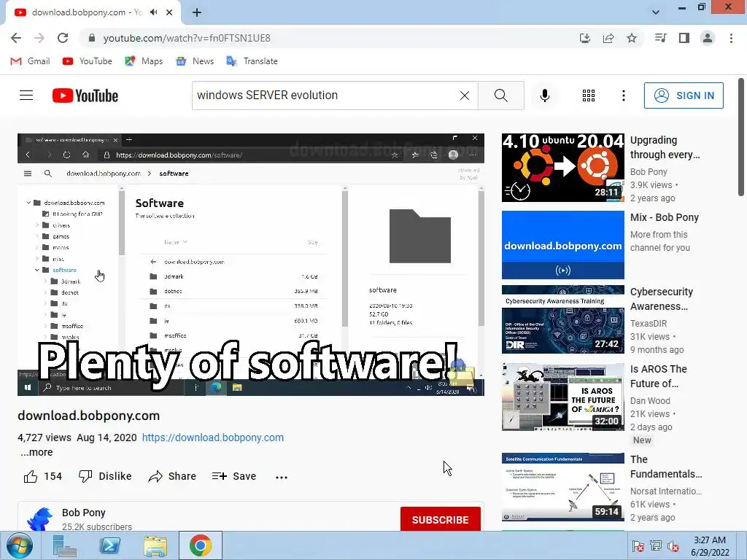This screenshot has width=747, height=560.
Task: Open a new browser tab
Action: click(x=197, y=12)
